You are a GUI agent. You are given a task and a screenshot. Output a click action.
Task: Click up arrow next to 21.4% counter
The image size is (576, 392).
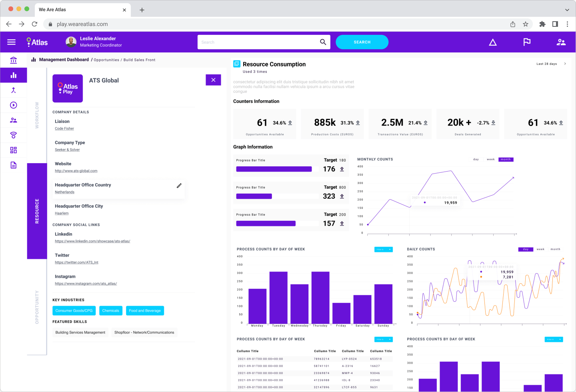pos(426,123)
